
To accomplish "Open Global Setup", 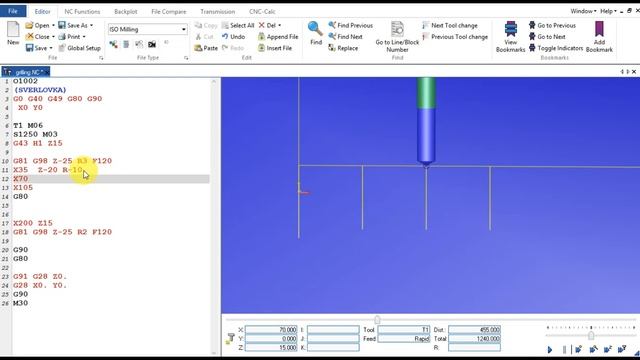I will coord(80,48).
